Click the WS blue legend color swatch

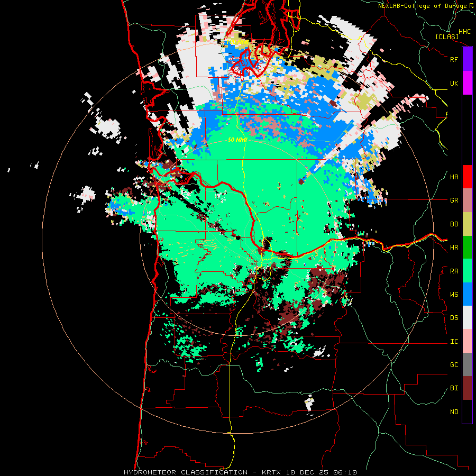click(467, 294)
